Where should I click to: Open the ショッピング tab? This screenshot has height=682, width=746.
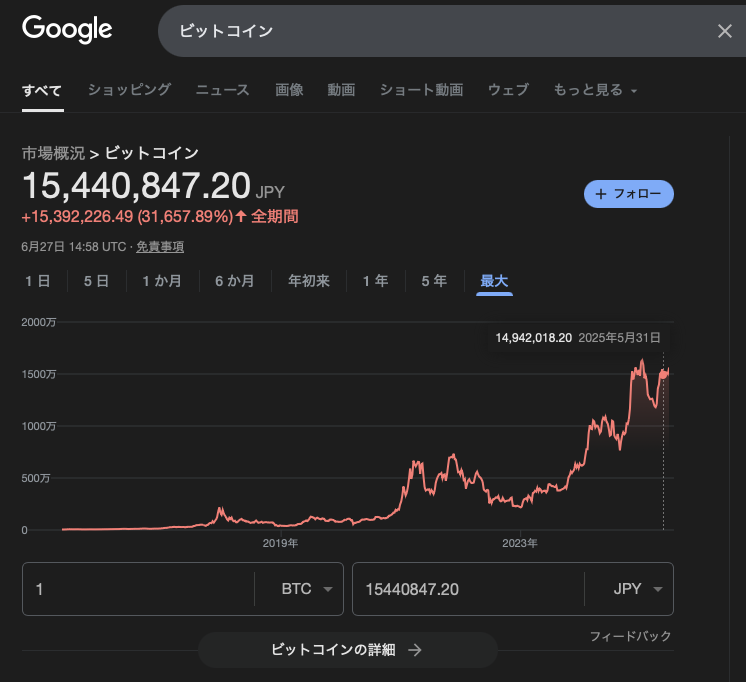click(129, 90)
